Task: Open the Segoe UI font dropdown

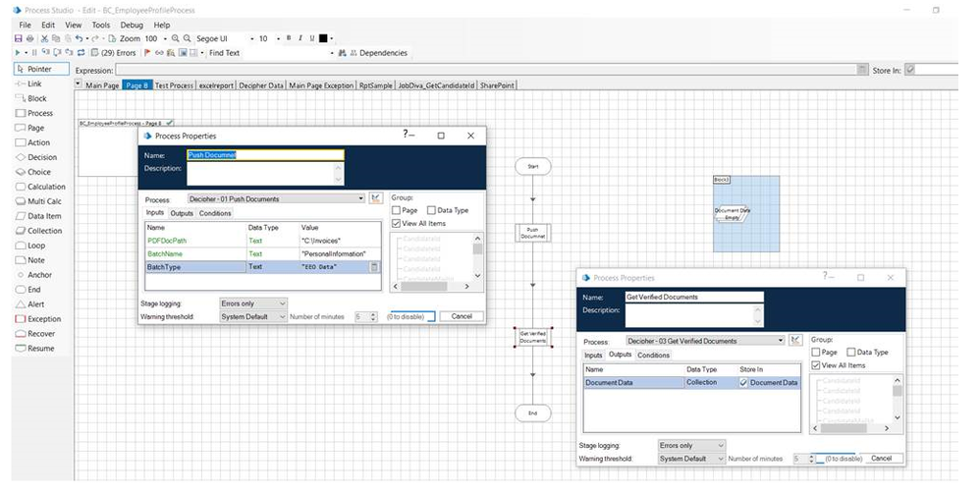Action: 252,38
